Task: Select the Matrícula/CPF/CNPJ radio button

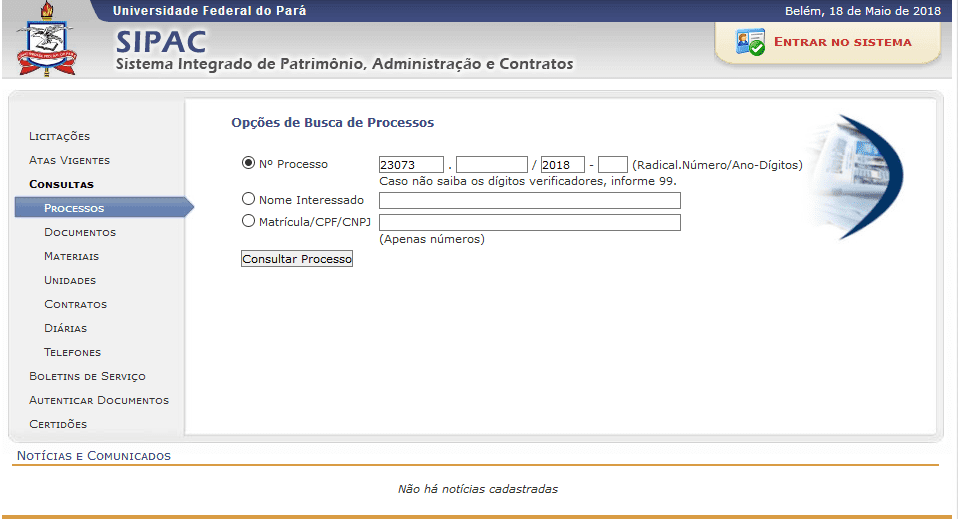Action: click(248, 221)
